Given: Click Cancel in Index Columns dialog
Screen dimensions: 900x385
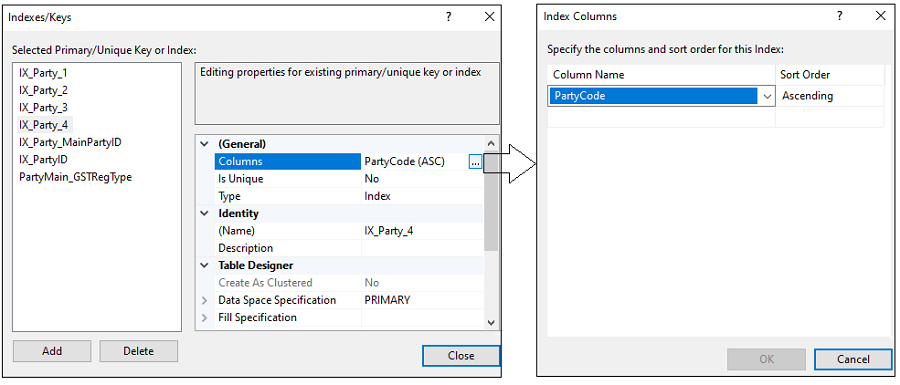Looking at the screenshot, I should tap(852, 359).
